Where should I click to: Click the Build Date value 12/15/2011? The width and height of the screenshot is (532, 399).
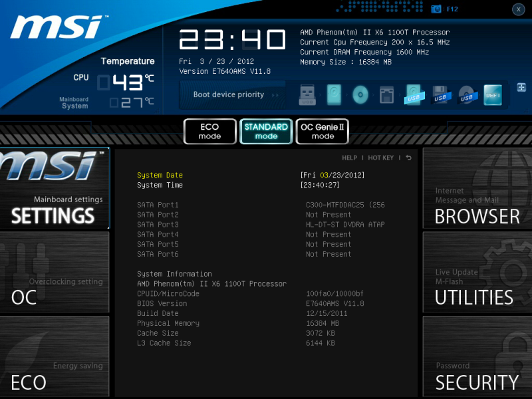click(327, 313)
